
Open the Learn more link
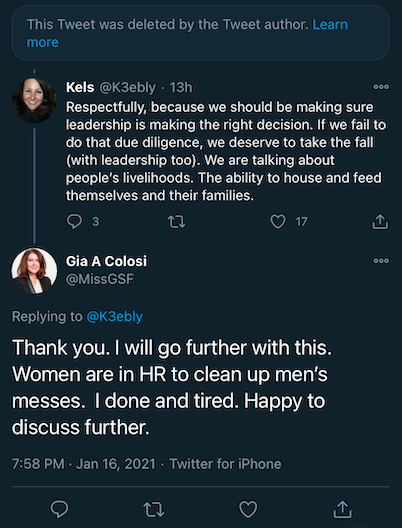(x=187, y=33)
